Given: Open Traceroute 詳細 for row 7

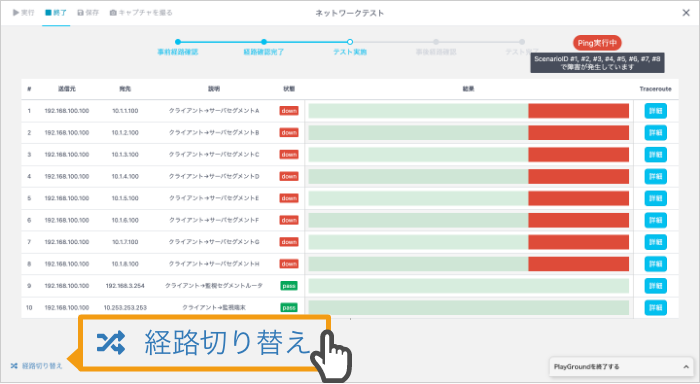Looking at the screenshot, I should (655, 242).
